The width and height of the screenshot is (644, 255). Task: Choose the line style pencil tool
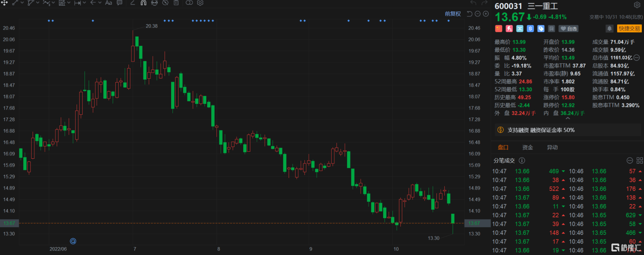[133, 2]
